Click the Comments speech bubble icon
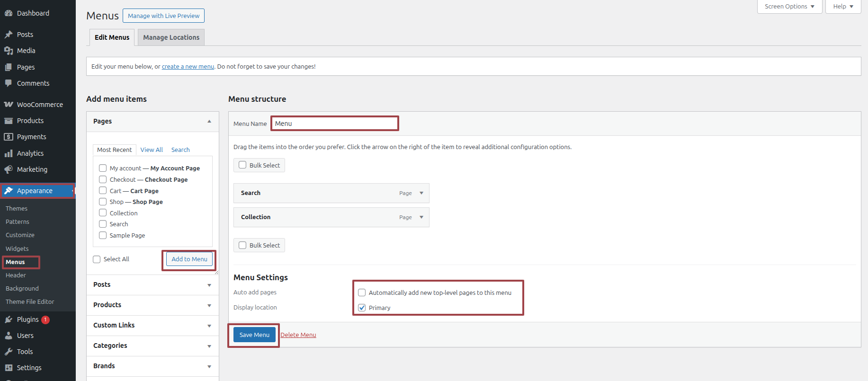The width and height of the screenshot is (868, 381). pyautogui.click(x=9, y=83)
